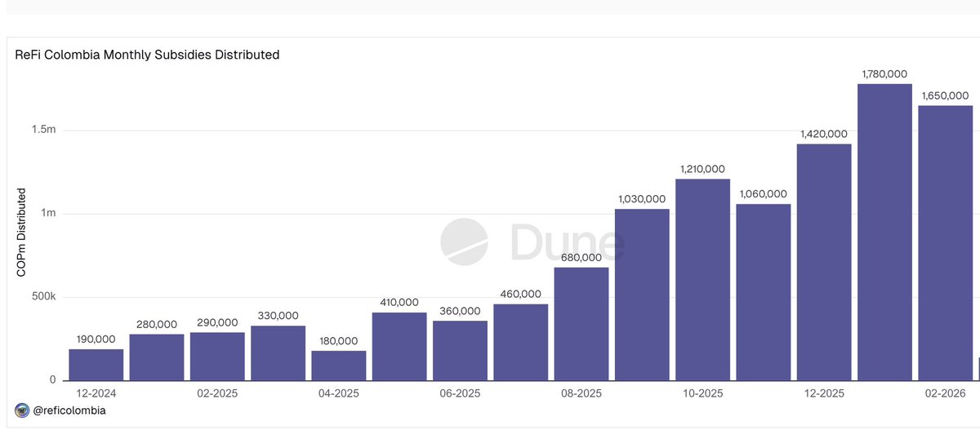Click the 08-2025 x-axis label
The width and height of the screenshot is (980, 439).
[x=581, y=393]
